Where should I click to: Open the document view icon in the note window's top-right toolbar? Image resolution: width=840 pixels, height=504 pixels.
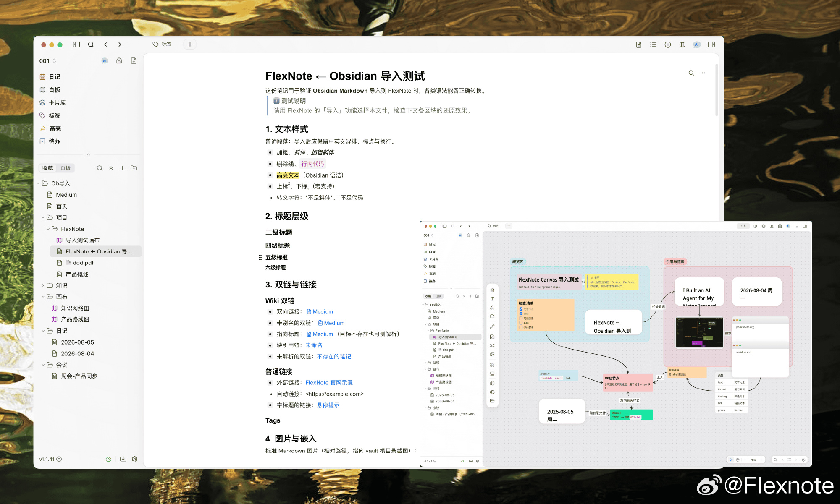(639, 44)
